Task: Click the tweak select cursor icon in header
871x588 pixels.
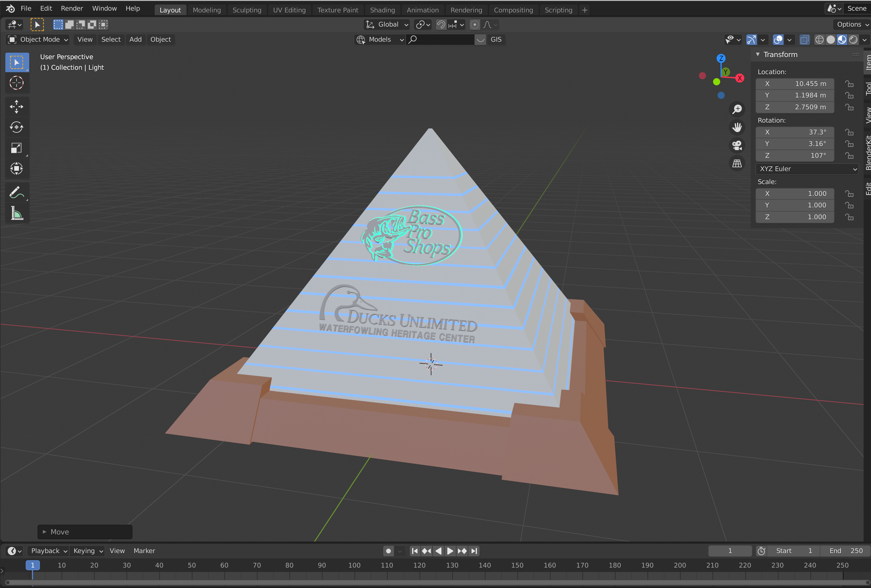Action: pyautogui.click(x=37, y=25)
